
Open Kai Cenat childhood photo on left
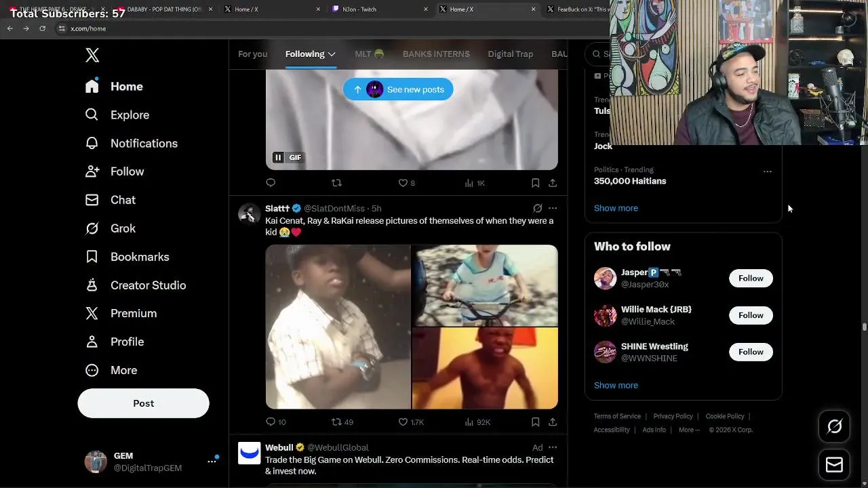tap(338, 327)
